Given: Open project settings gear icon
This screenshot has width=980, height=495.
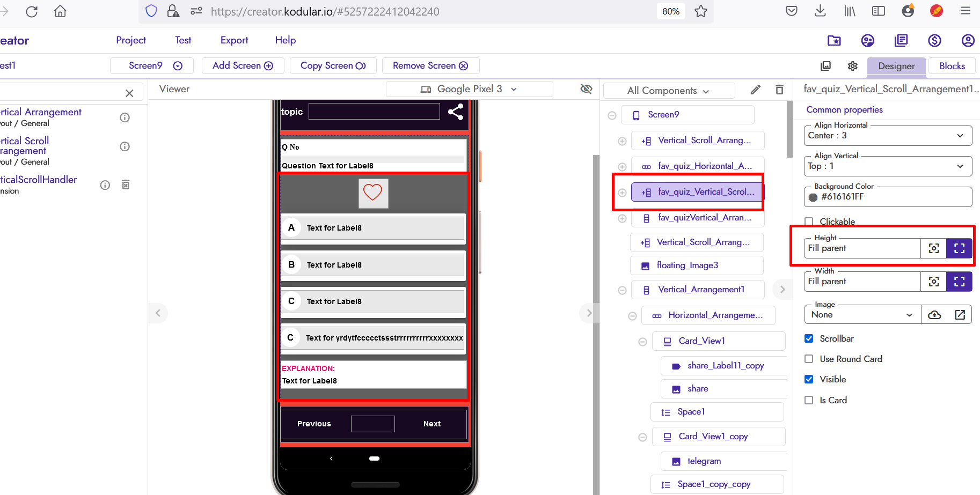Looking at the screenshot, I should coord(852,66).
